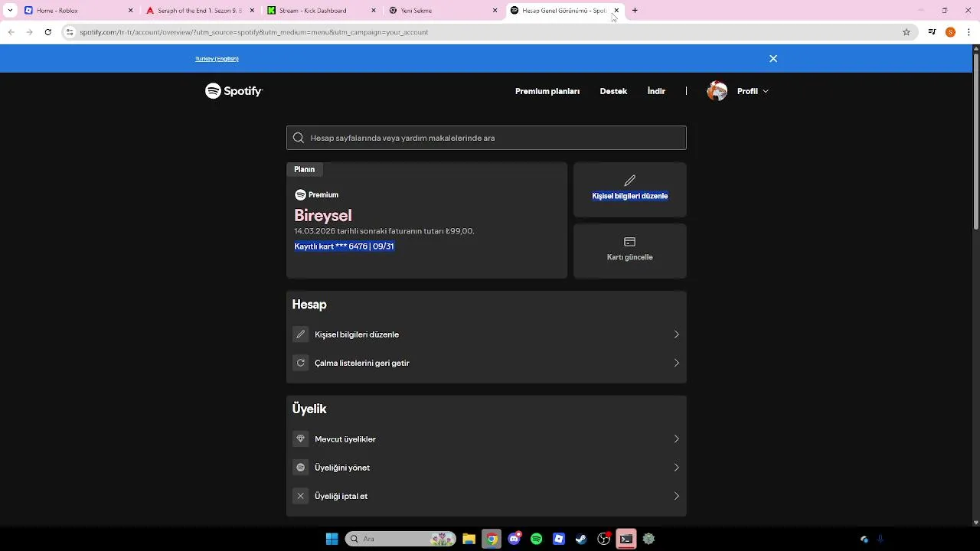Open a new browser tab with plus
Viewport: 980px width, 551px height.
click(x=635, y=11)
